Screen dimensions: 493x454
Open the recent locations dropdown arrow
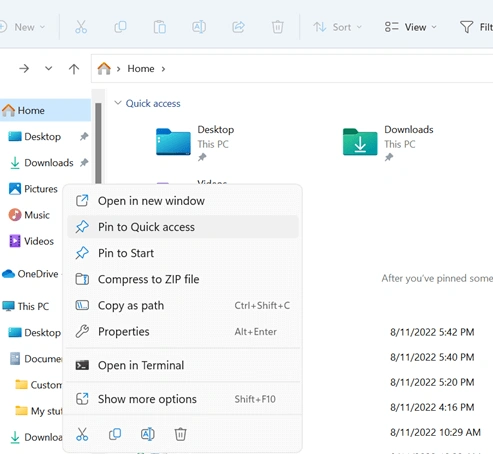(49, 69)
